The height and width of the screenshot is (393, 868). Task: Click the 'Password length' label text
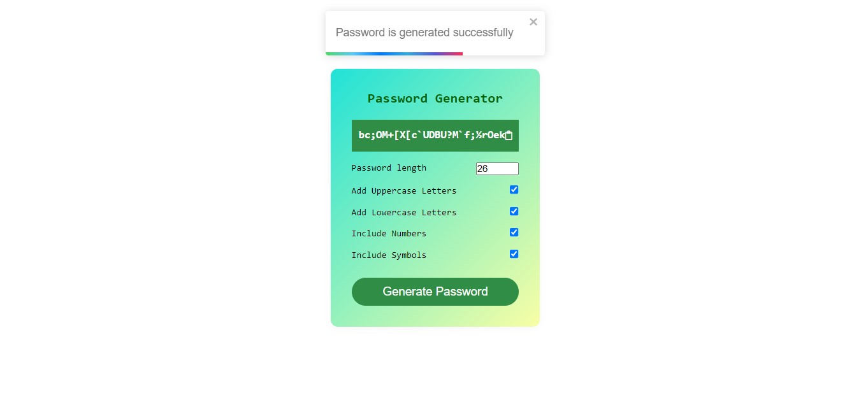click(x=389, y=168)
